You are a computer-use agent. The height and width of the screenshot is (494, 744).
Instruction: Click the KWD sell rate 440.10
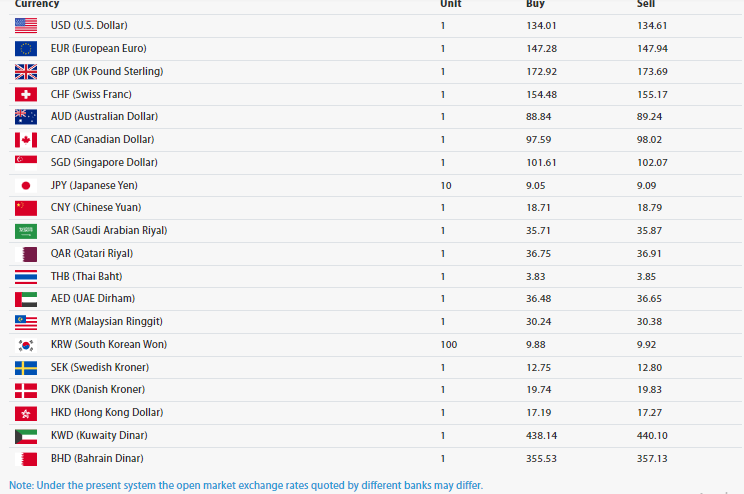(652, 436)
